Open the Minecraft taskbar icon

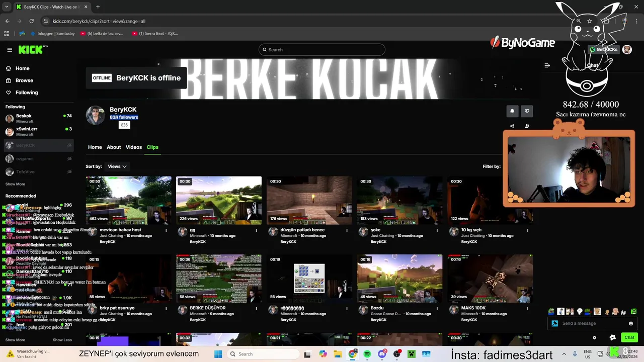tap(412, 354)
